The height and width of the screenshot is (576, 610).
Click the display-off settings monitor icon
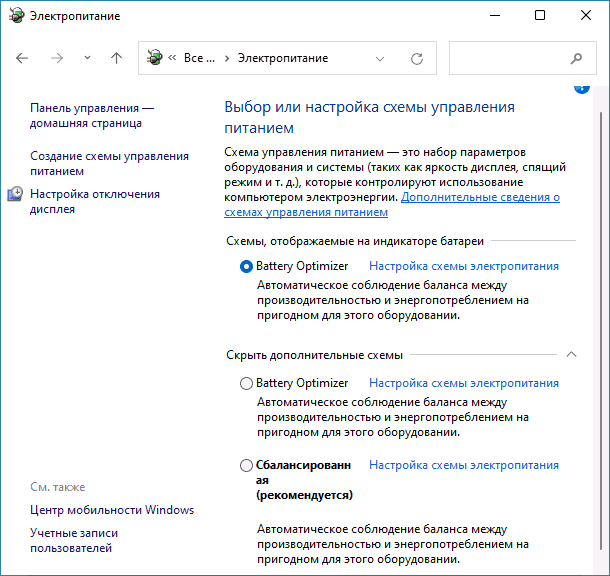pyautogui.click(x=15, y=194)
